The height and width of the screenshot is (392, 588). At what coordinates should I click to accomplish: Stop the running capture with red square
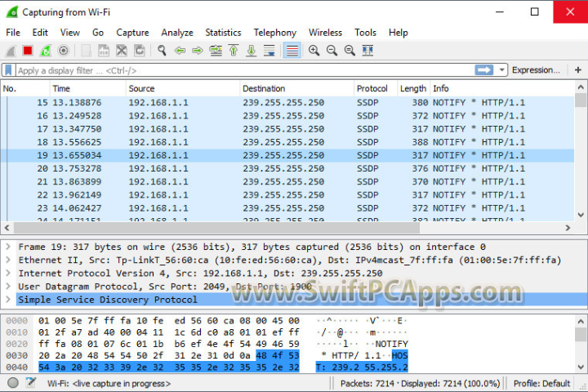28,51
